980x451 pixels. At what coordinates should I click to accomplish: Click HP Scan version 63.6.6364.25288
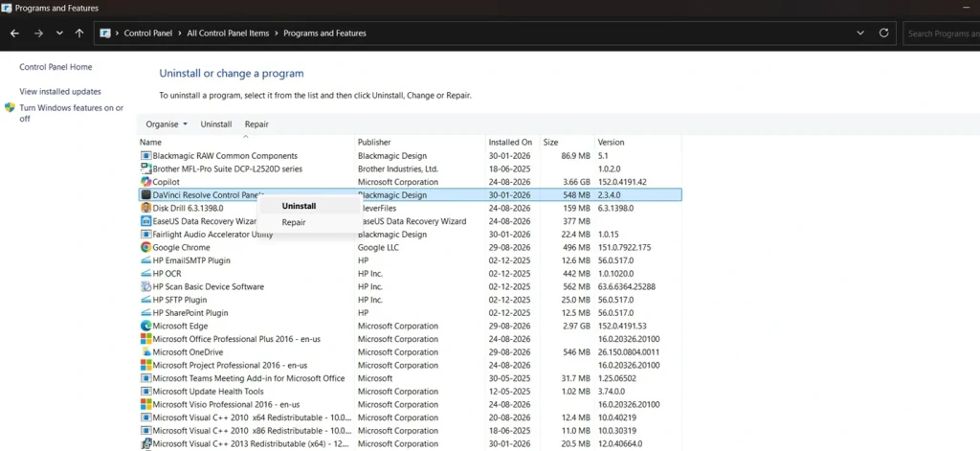coord(626,286)
